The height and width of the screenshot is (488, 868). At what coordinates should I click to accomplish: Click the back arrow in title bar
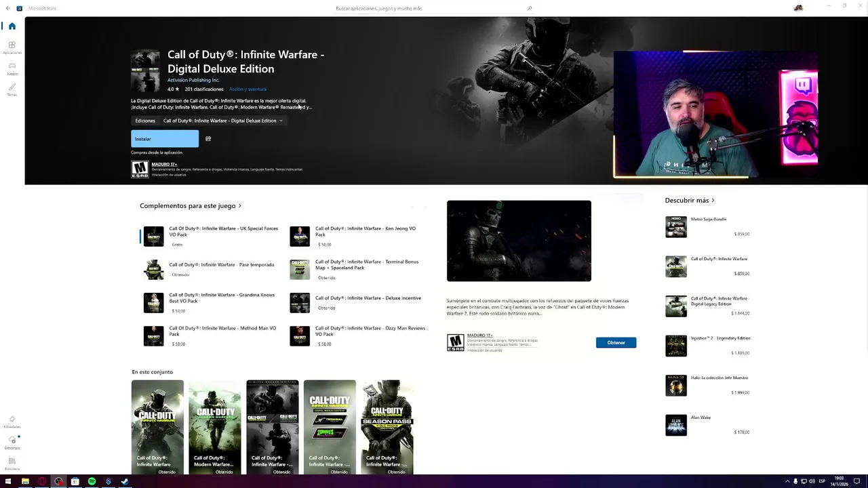tap(7, 8)
